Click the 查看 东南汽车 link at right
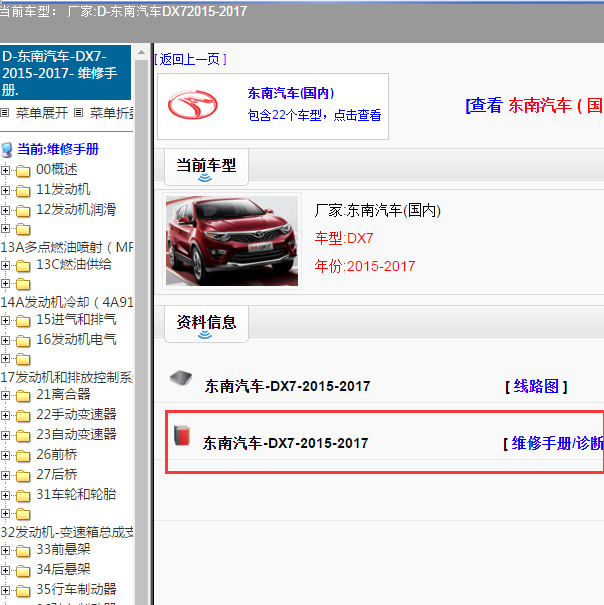 [x=535, y=105]
